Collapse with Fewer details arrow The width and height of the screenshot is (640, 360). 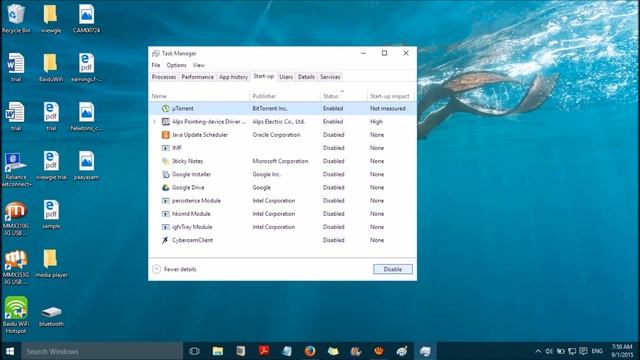tap(156, 269)
